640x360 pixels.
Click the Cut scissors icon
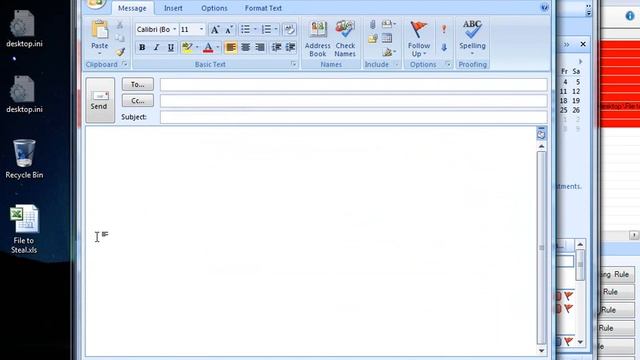[120, 26]
